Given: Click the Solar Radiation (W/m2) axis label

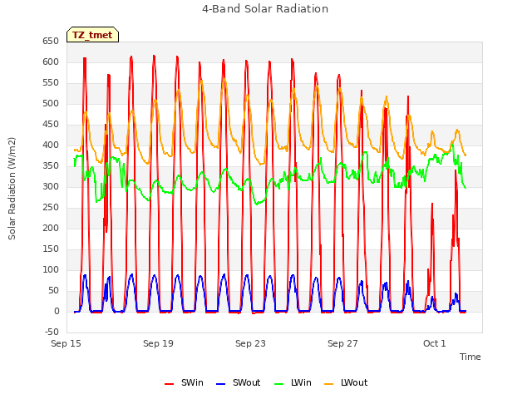Looking at the screenshot, I should [x=12, y=189].
